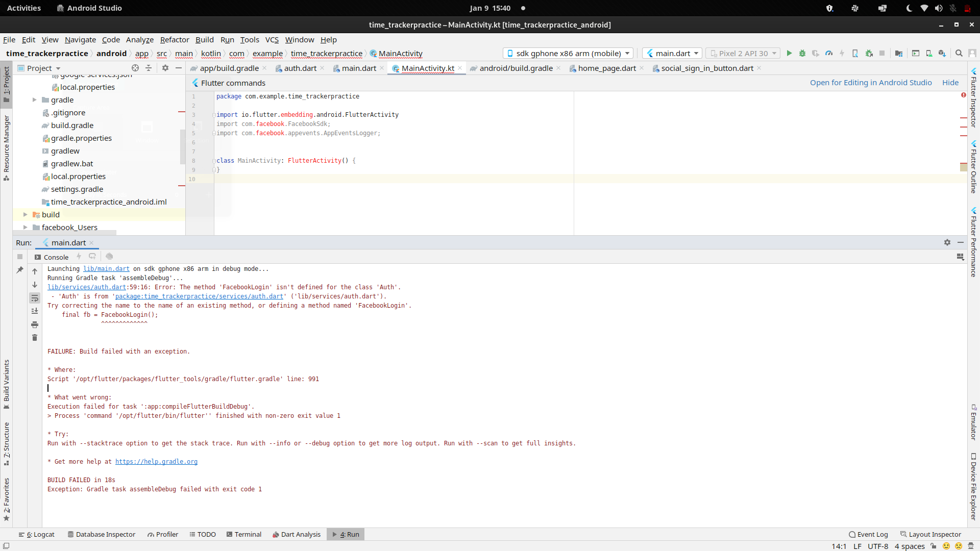
Task: Open the Profiler gauge icon in toolbar
Action: (829, 53)
